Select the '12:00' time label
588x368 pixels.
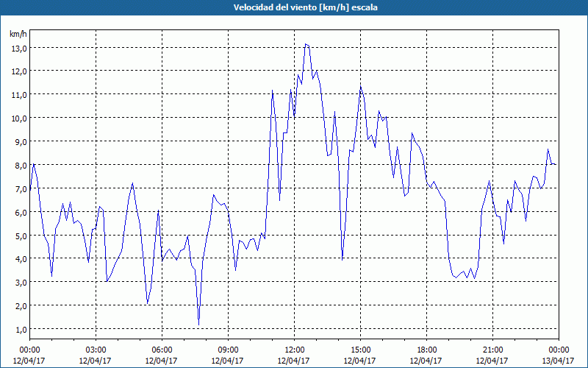(x=295, y=350)
